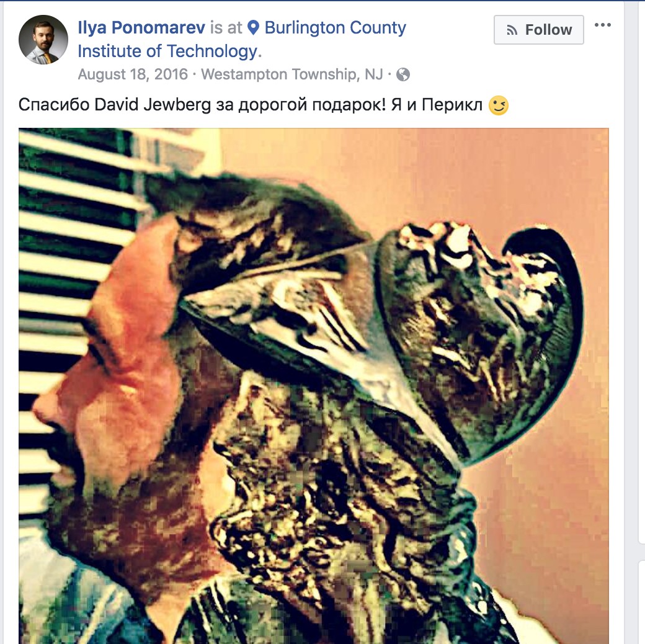Click the word Спасибо in the post
Image resolution: width=645 pixels, height=644 pixels.
[54, 105]
